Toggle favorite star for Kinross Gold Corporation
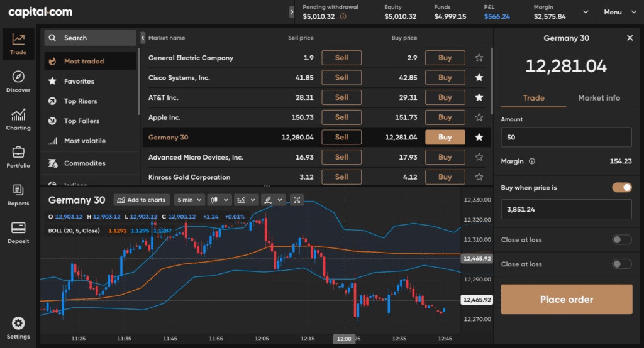 (479, 177)
